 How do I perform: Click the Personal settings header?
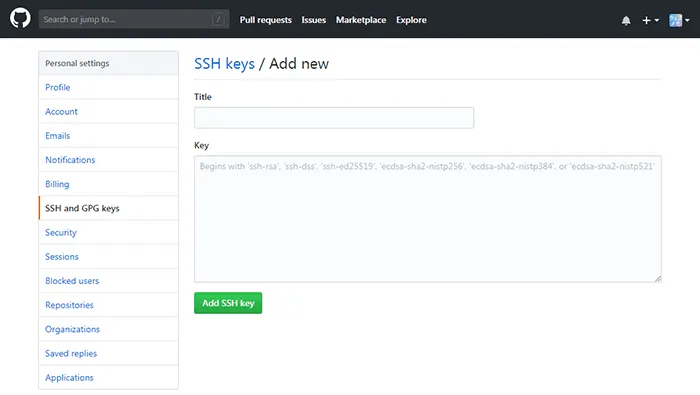coord(108,63)
